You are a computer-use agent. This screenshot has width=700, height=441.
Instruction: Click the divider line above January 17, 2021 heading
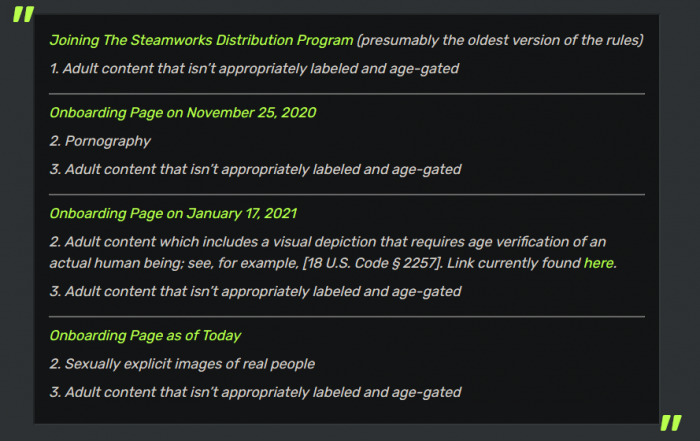[x=347, y=194]
